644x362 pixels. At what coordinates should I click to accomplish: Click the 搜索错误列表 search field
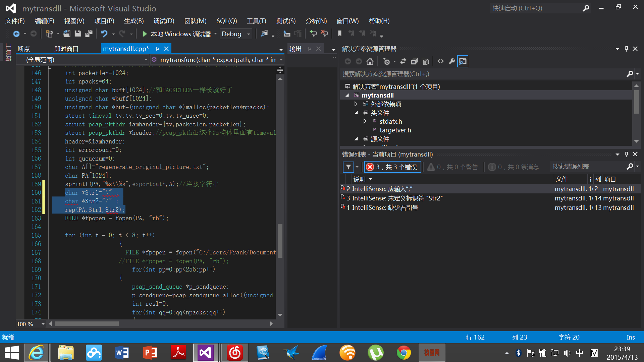tap(588, 167)
